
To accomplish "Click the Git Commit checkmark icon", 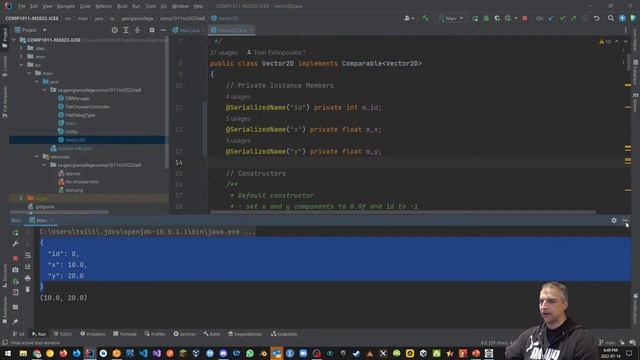I will click(x=562, y=18).
